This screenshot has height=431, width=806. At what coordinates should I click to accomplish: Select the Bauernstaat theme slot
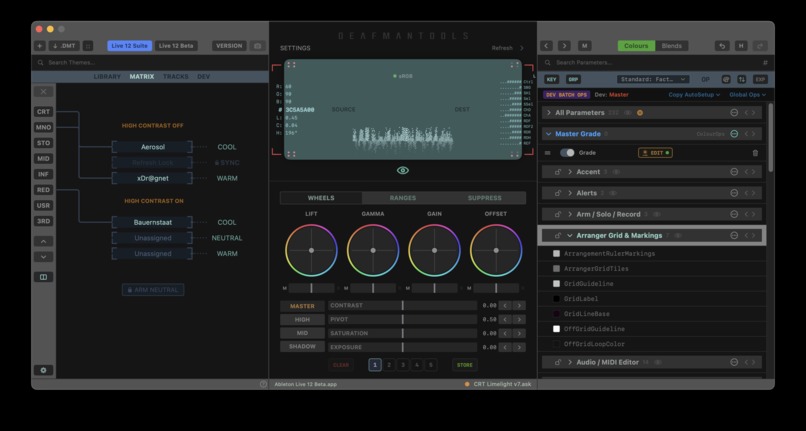[153, 223]
